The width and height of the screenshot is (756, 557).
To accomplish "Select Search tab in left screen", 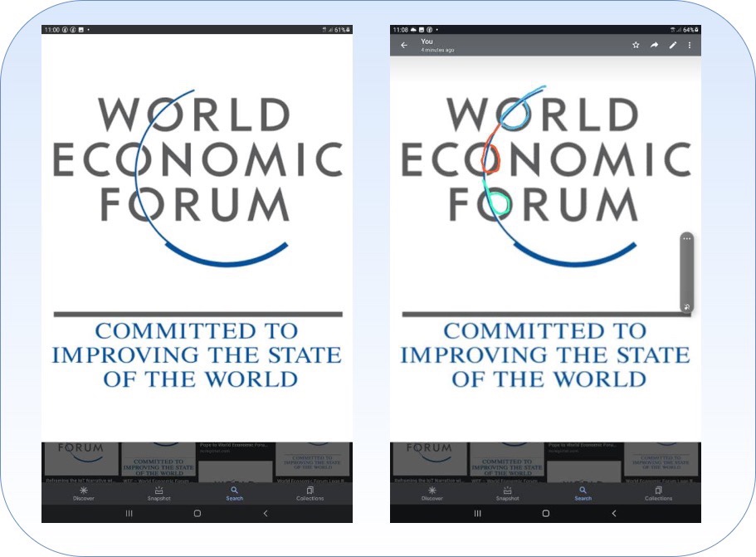I will [x=235, y=493].
